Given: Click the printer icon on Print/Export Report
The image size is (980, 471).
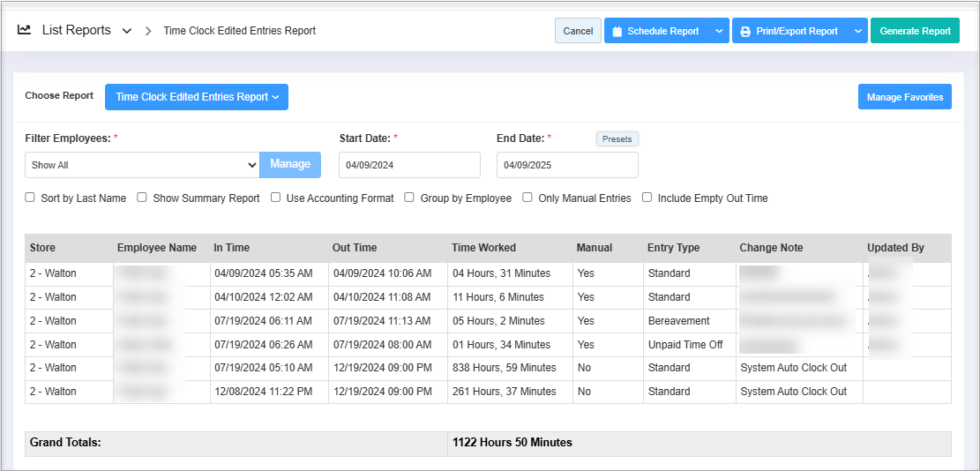Looking at the screenshot, I should 745,32.
